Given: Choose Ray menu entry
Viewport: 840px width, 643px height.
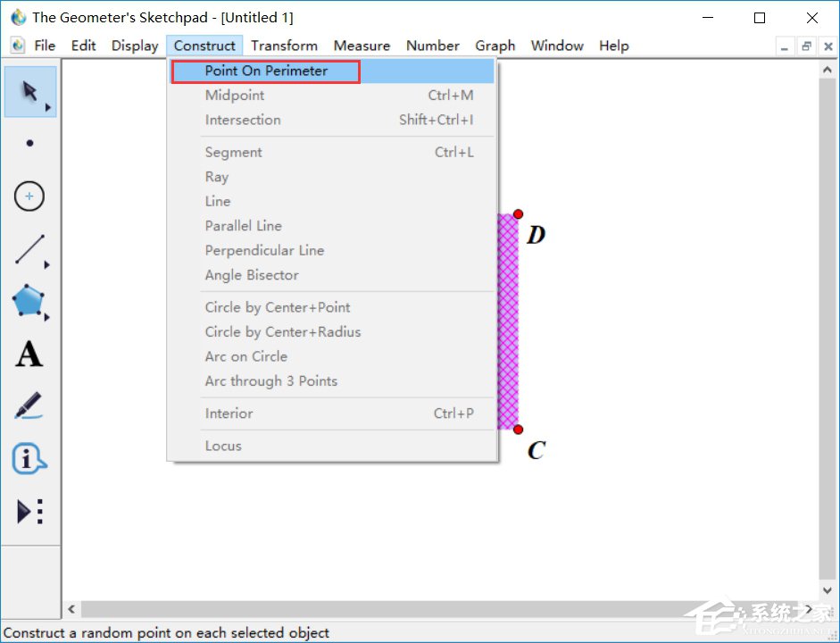Looking at the screenshot, I should click(x=332, y=177).
